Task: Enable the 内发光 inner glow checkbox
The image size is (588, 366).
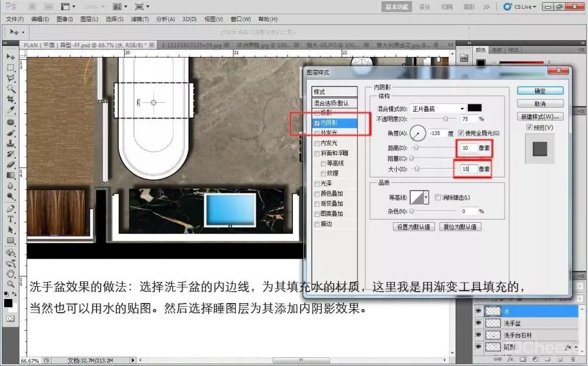Action: tap(318, 143)
